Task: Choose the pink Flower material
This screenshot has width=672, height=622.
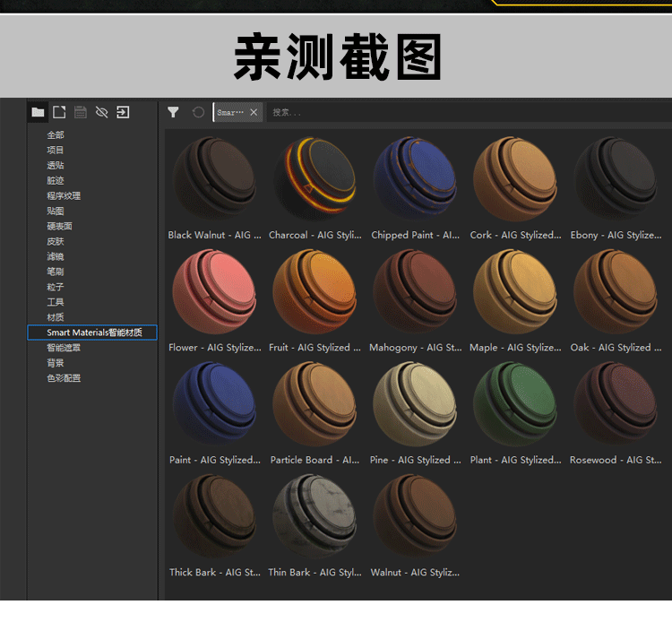Action: point(214,292)
